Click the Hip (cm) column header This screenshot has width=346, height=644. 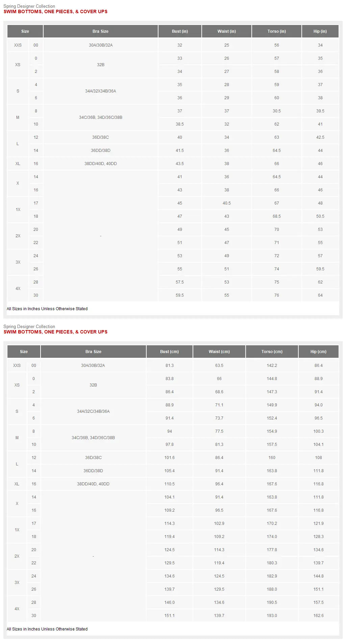pyautogui.click(x=318, y=352)
